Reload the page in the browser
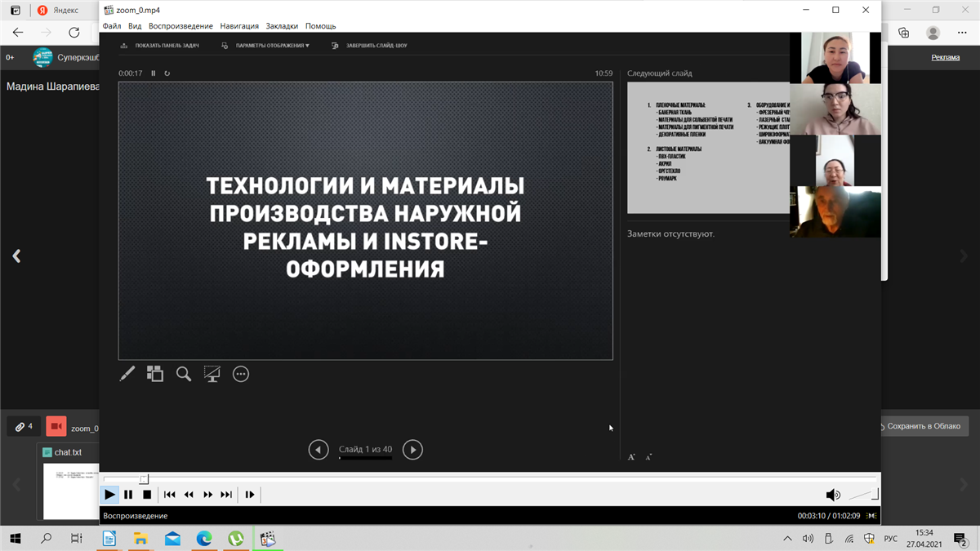Viewport: 980px width, 551px height. [74, 33]
